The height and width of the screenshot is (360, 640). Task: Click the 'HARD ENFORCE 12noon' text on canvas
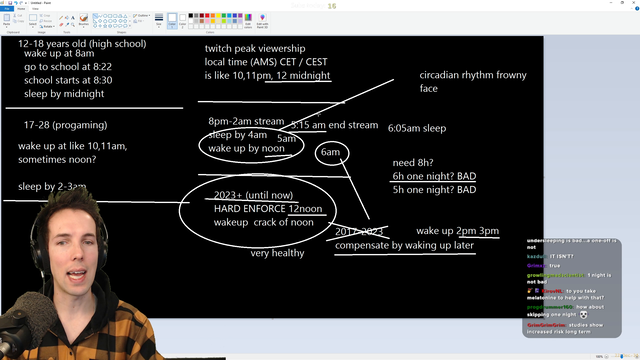point(268,209)
